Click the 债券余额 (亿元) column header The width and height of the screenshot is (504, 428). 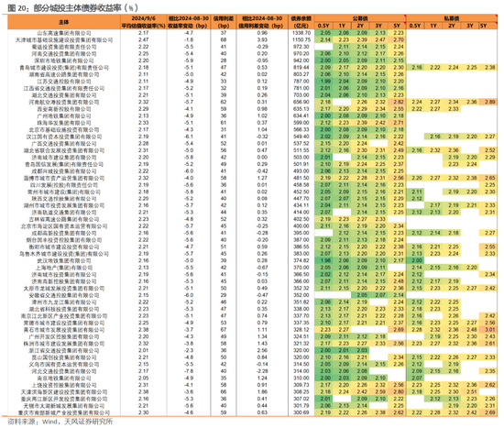point(301,22)
